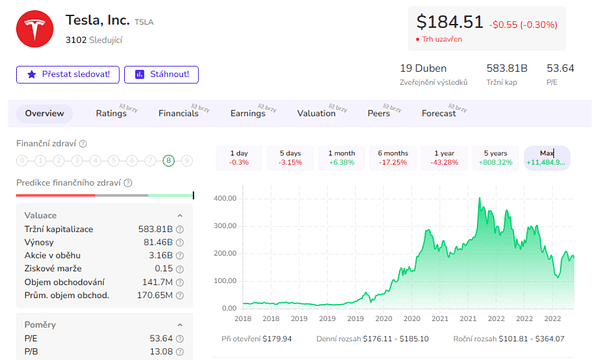Show info icon for Akcie v oběhu
600x360 pixels.
[x=180, y=256]
